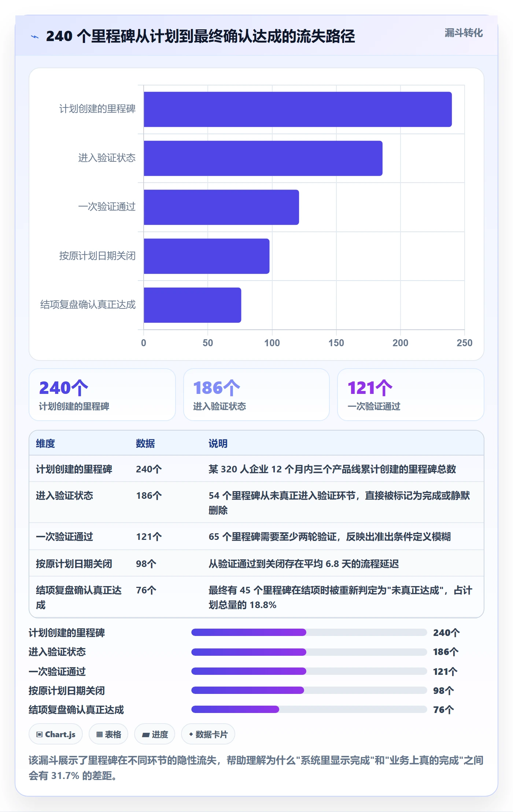Viewport: 513px width, 812px height.
Task: Open the 186个 summary stat card
Action: (x=256, y=395)
